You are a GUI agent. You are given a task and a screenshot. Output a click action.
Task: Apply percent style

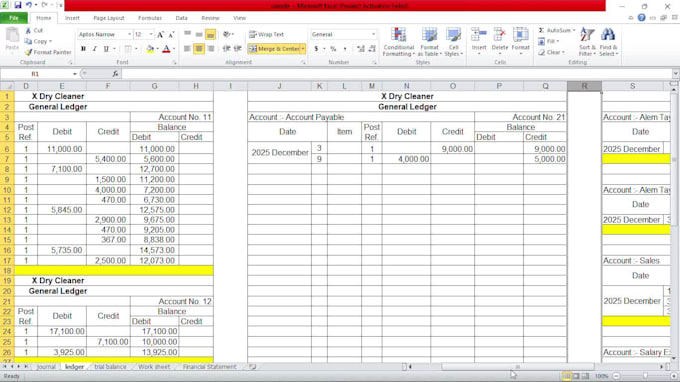click(x=333, y=49)
